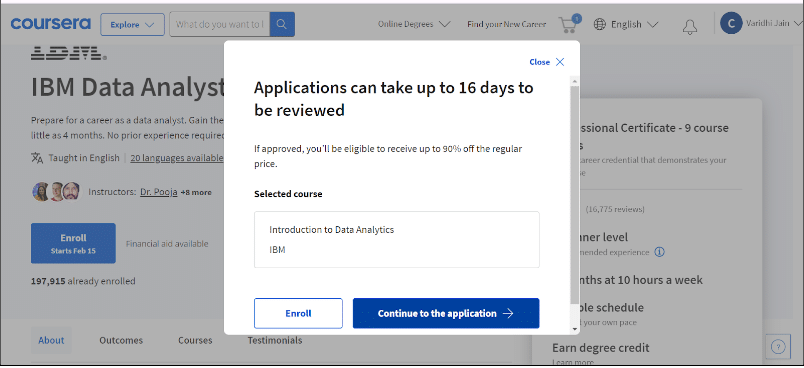The width and height of the screenshot is (804, 368).
Task: Click the instructor avatar photos
Action: tap(56, 192)
